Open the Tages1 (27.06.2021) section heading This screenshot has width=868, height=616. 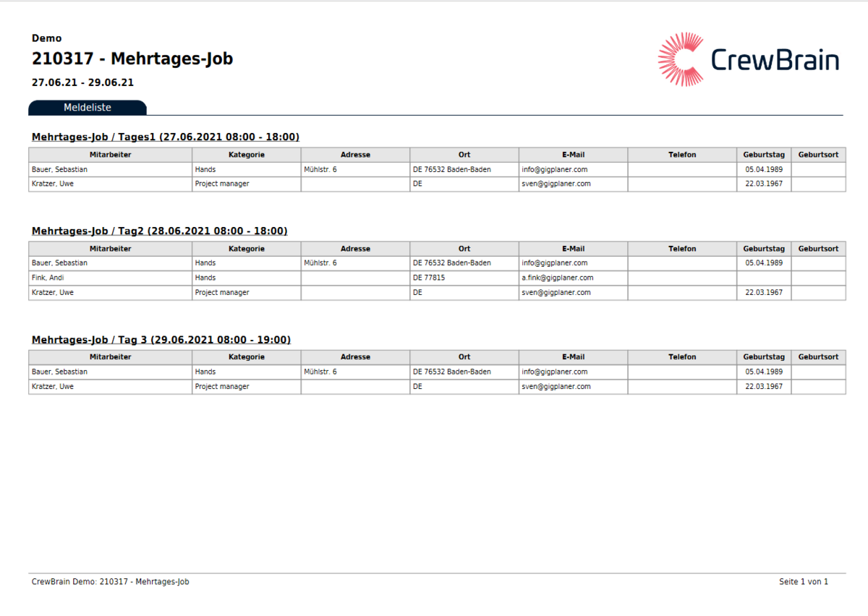tap(166, 137)
